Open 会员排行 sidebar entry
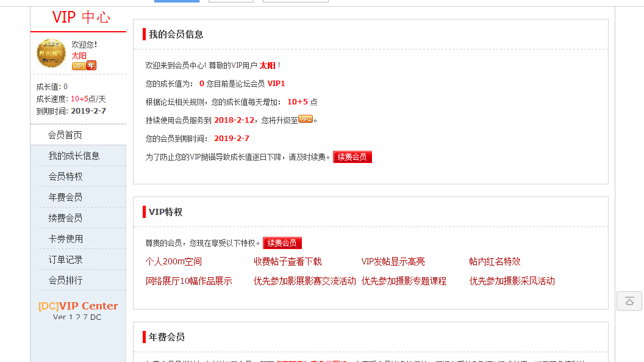This screenshot has width=644, height=362. tap(65, 280)
